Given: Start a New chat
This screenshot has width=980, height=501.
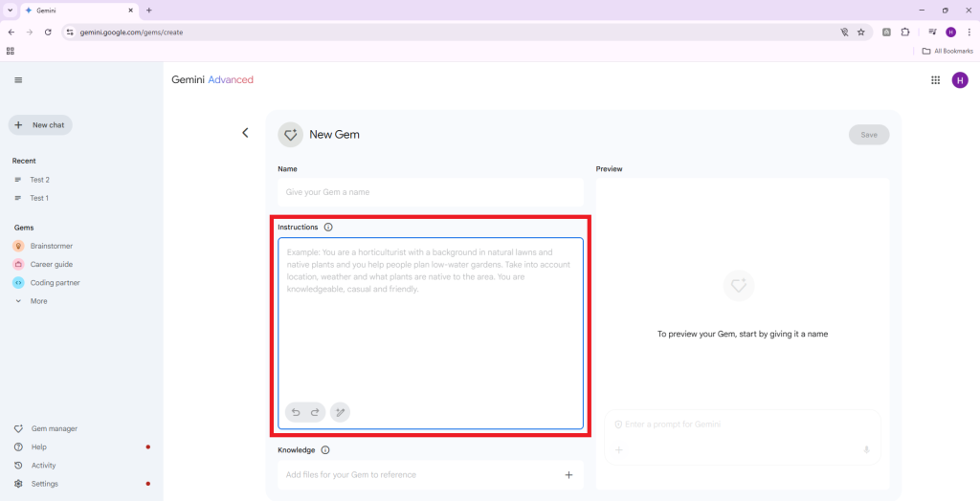Looking at the screenshot, I should click(x=40, y=125).
